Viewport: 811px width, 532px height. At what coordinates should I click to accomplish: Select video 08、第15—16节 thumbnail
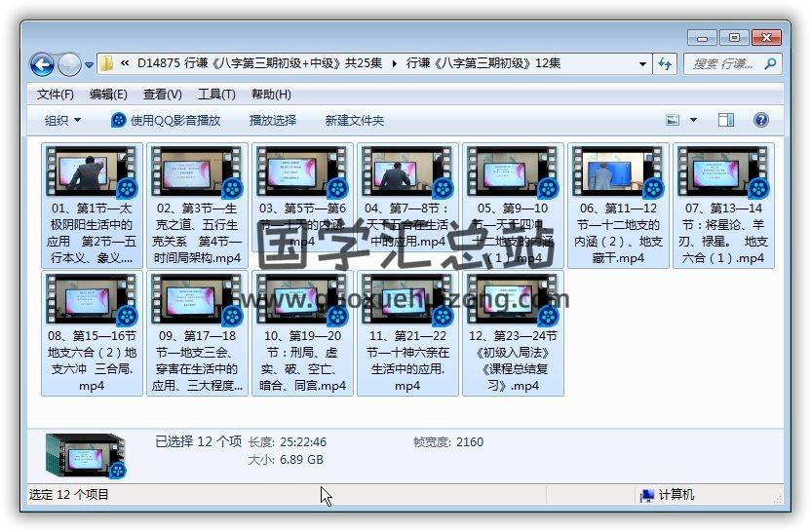tap(92, 299)
